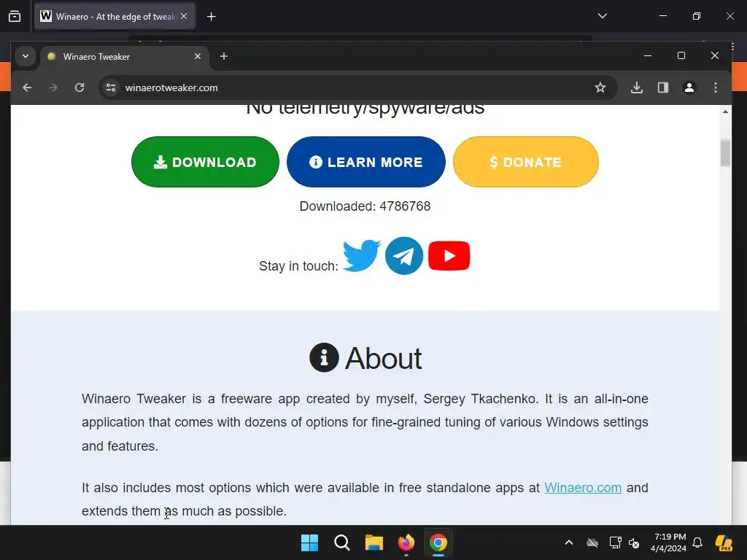Screen dimensions: 747x560
Task: Open the YouTube channel icon
Action: point(449,256)
